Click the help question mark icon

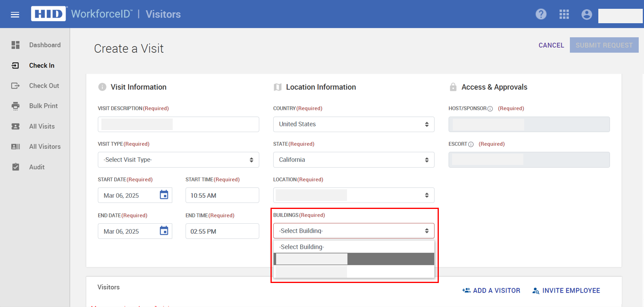pos(541,14)
